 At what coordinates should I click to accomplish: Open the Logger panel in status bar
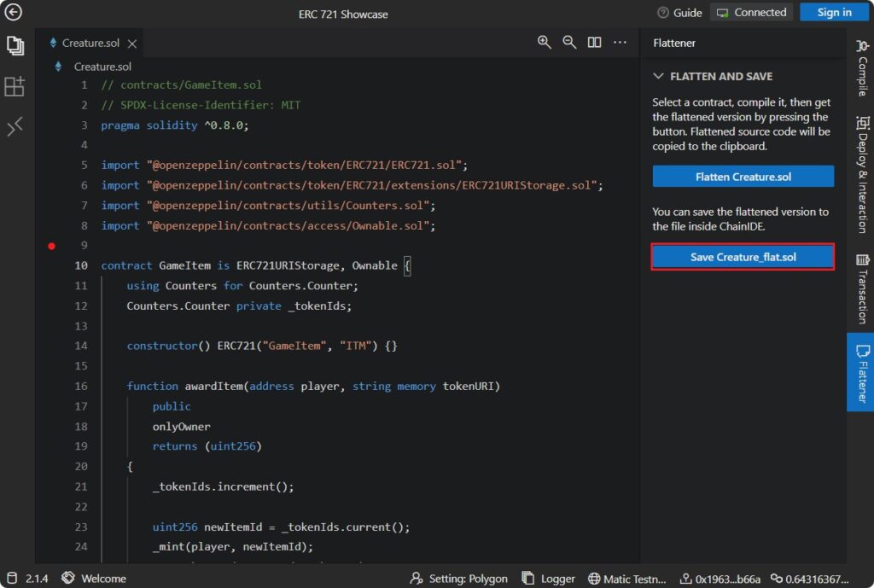pos(549,579)
